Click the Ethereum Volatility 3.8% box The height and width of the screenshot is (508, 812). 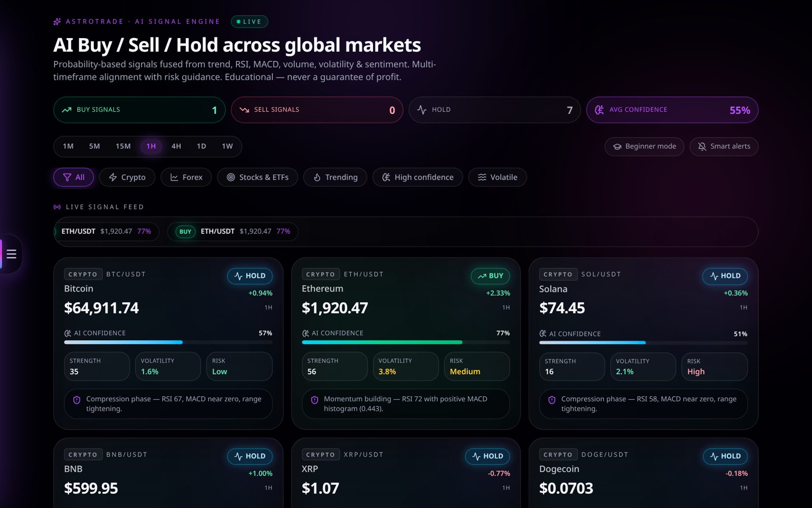pos(405,366)
